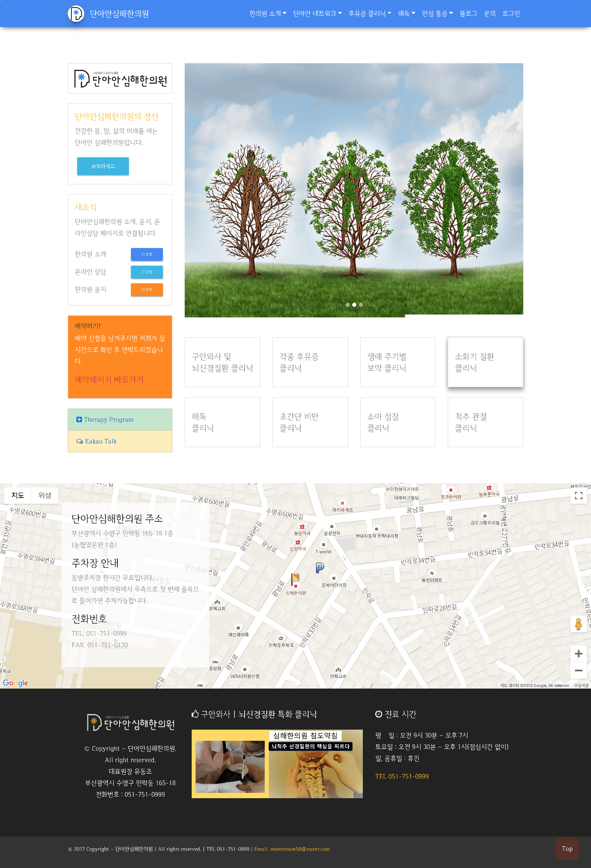Go to the 블로그 menu item
This screenshot has height=868, width=591.
tap(468, 14)
